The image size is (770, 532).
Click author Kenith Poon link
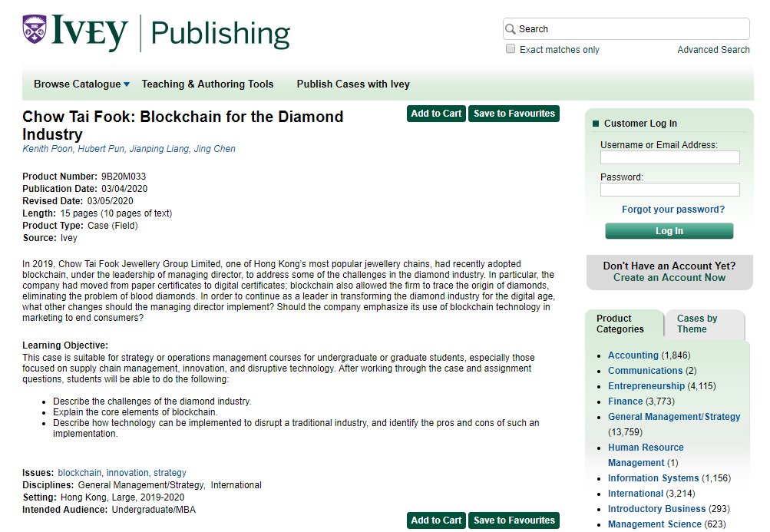(x=48, y=149)
